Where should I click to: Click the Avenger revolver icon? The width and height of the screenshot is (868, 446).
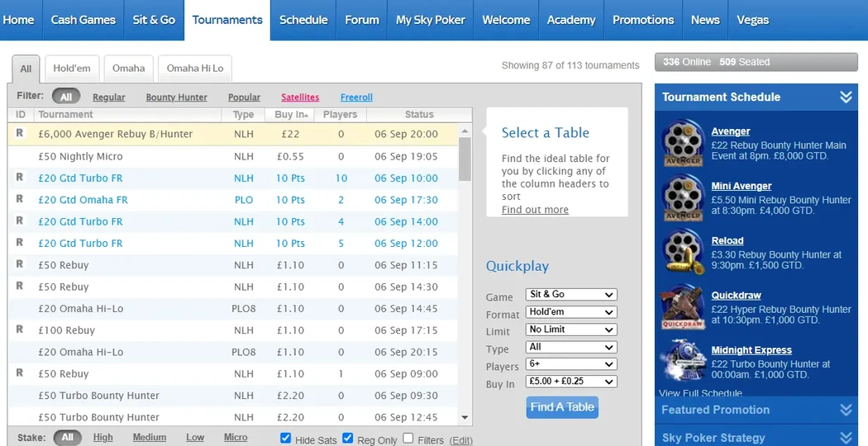coord(683,144)
